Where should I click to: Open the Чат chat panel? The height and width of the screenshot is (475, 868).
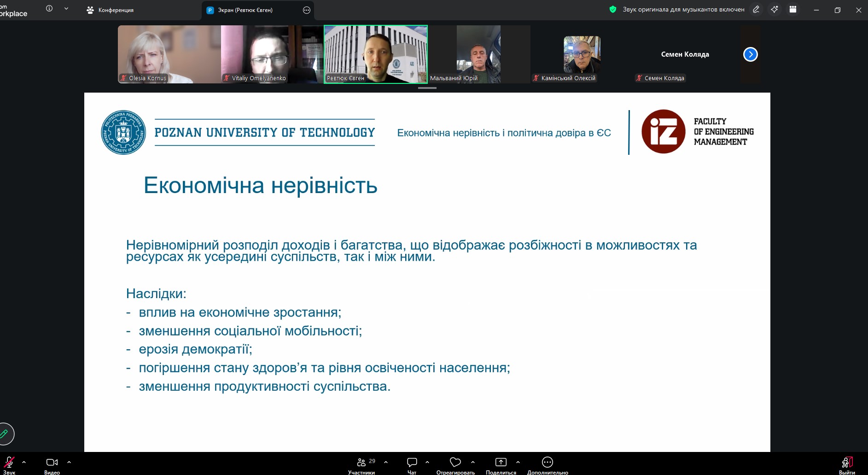412,462
